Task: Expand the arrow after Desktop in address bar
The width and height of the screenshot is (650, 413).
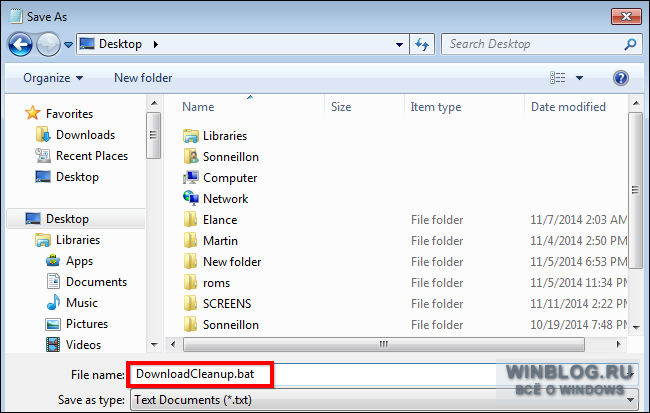Action: point(155,44)
